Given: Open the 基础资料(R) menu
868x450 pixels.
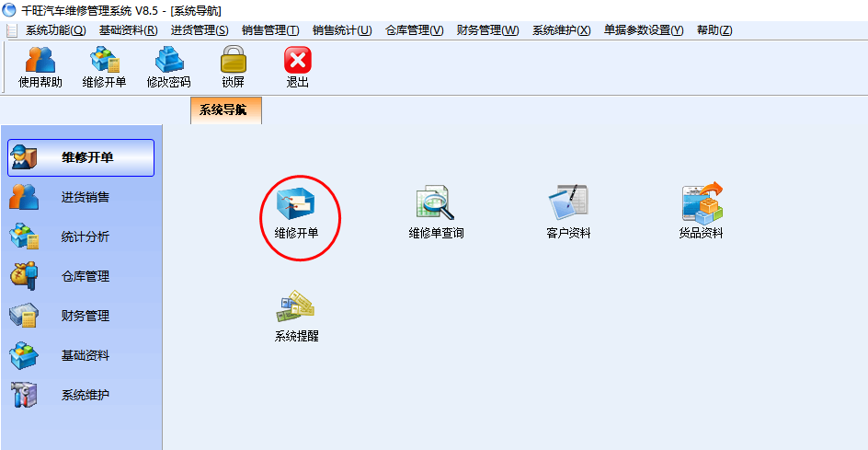Looking at the screenshot, I should pyautogui.click(x=129, y=30).
